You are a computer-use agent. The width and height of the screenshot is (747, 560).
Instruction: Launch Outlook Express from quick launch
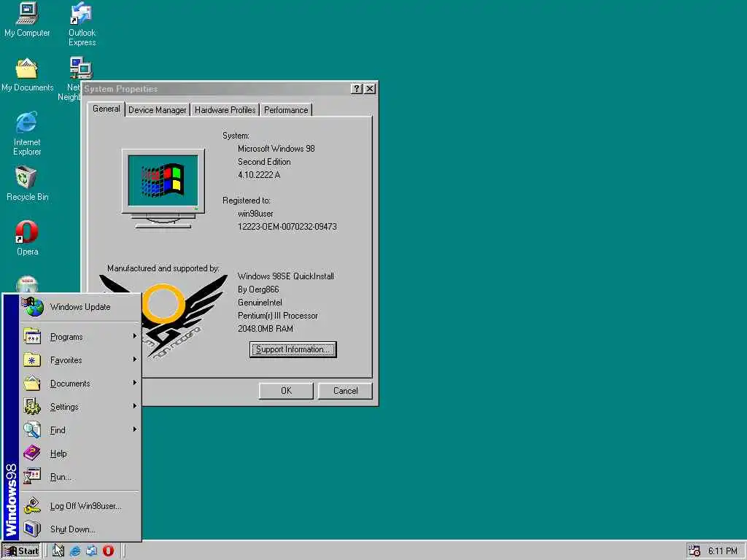click(x=91, y=551)
